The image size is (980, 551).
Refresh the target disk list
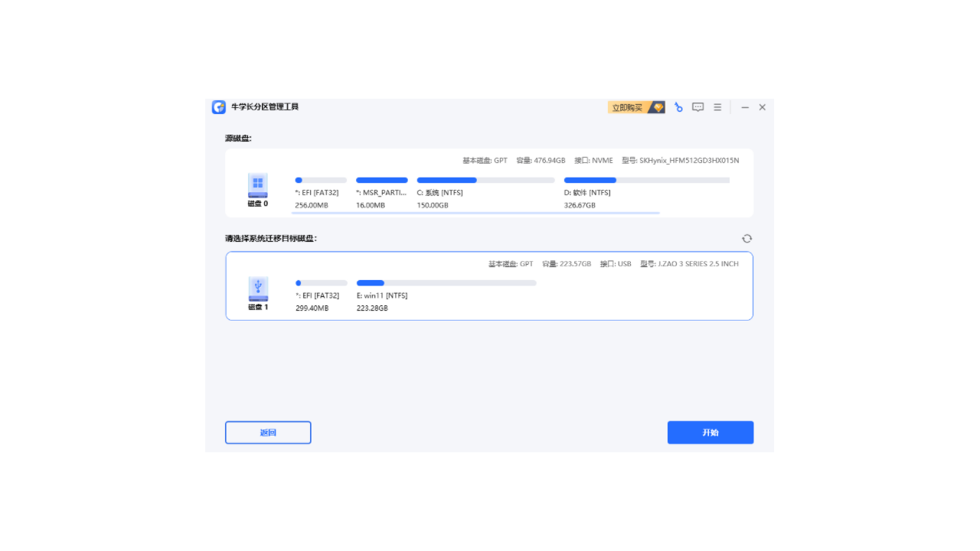coord(746,238)
